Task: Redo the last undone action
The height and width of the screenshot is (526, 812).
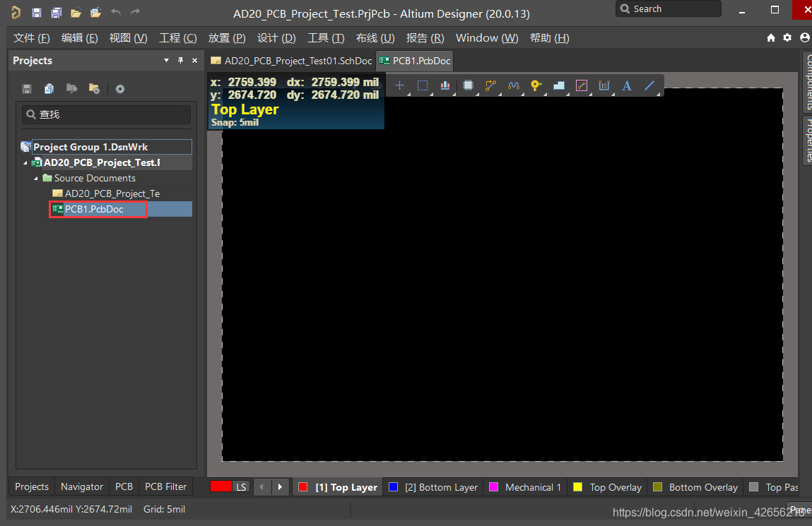Action: click(135, 12)
